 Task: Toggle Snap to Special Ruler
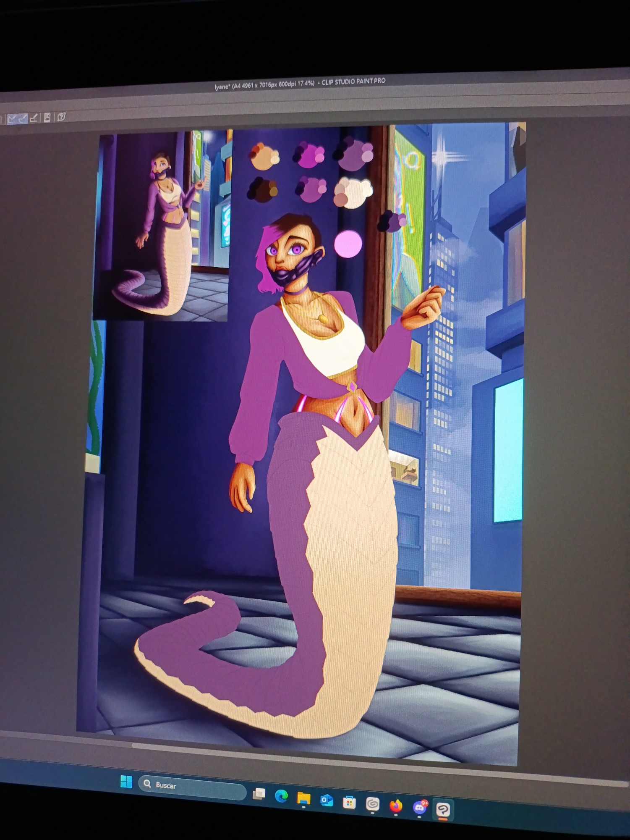(x=23, y=119)
